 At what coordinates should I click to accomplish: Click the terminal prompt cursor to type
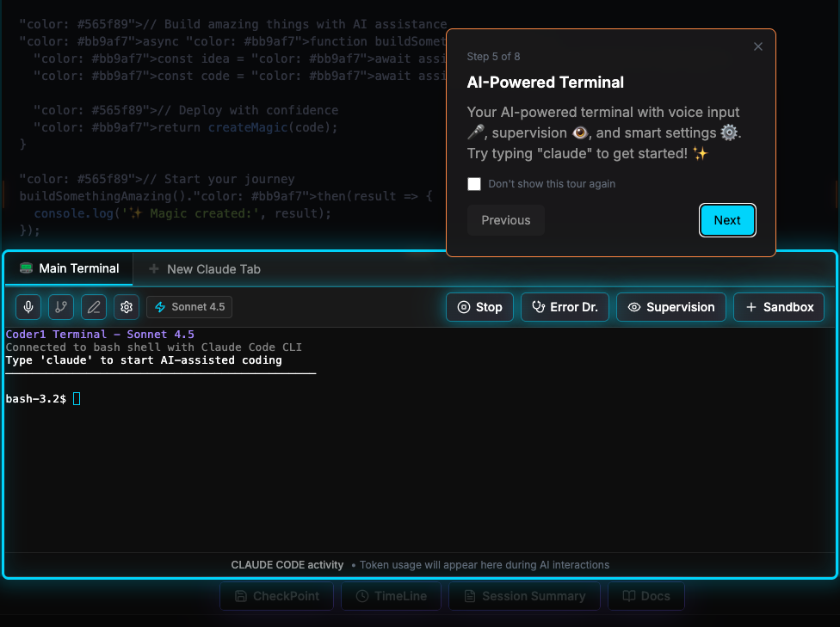pyautogui.click(x=76, y=398)
